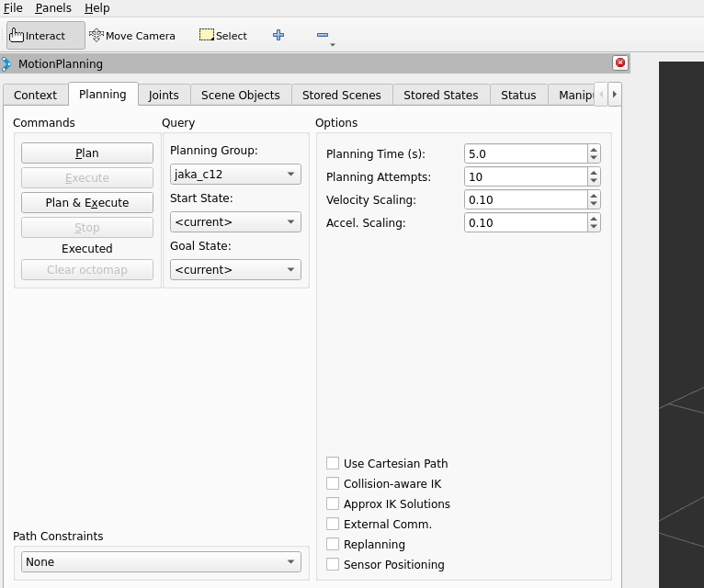Open the Stored Scenes tab
This screenshot has height=588, width=704.
(342, 96)
